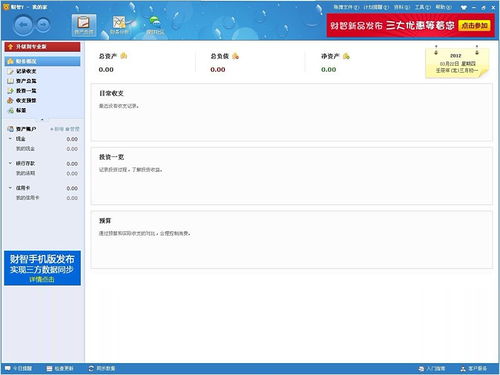
Task: Click the coin icon next to 总资产
Action: [124, 56]
